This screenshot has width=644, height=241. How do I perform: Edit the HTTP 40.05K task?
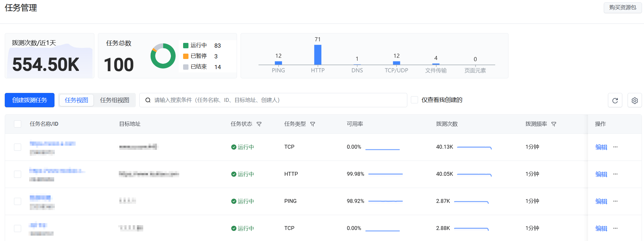(x=601, y=174)
